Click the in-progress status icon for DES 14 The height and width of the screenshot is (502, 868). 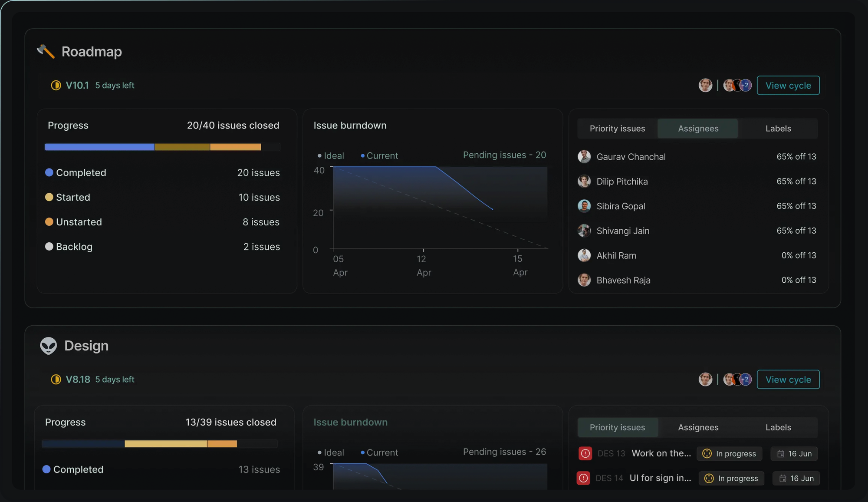point(709,478)
